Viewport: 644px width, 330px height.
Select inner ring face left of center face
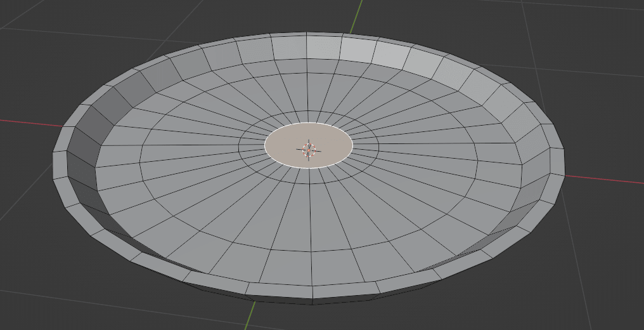point(251,147)
